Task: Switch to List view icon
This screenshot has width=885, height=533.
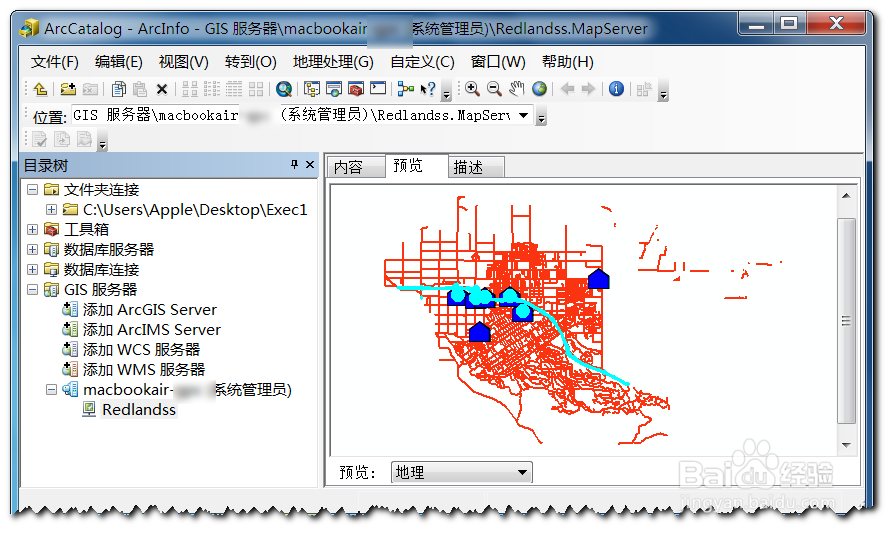Action: pos(212,89)
